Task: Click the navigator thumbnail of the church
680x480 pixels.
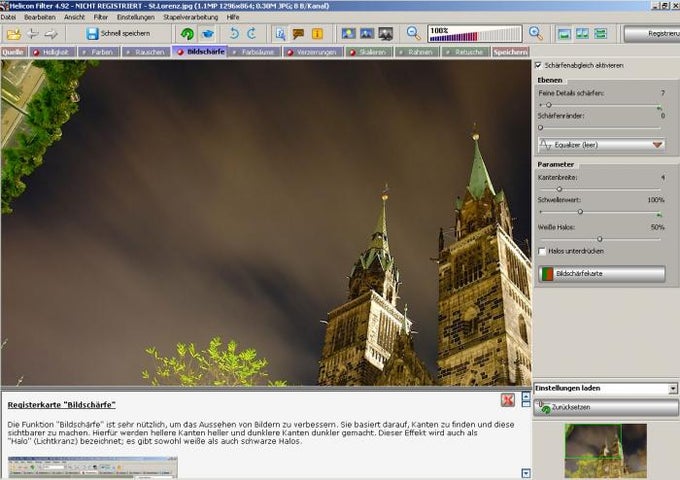Action: pos(605,451)
